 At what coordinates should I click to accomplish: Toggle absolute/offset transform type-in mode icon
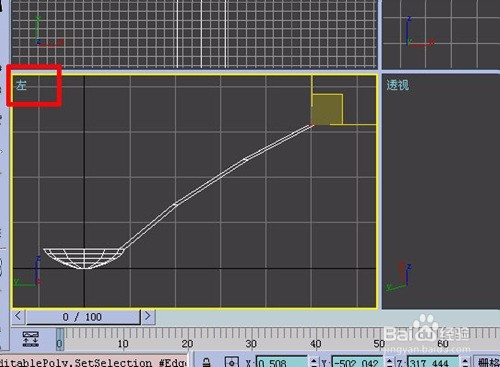(x=232, y=362)
